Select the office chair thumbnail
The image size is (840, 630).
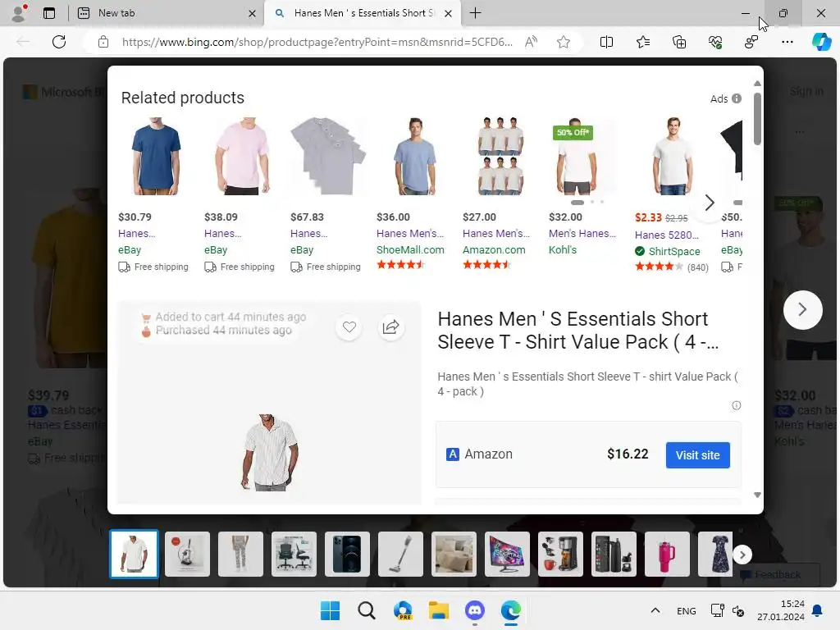294,555
